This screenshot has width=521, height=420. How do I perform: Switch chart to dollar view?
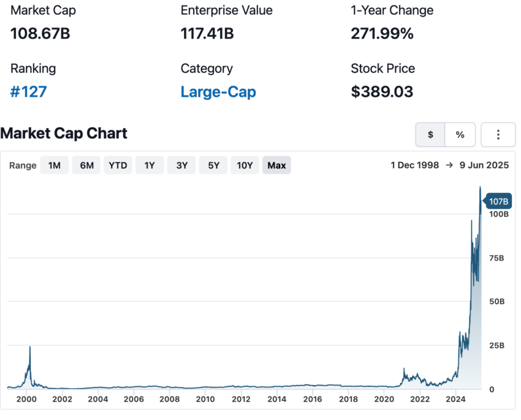click(x=430, y=135)
